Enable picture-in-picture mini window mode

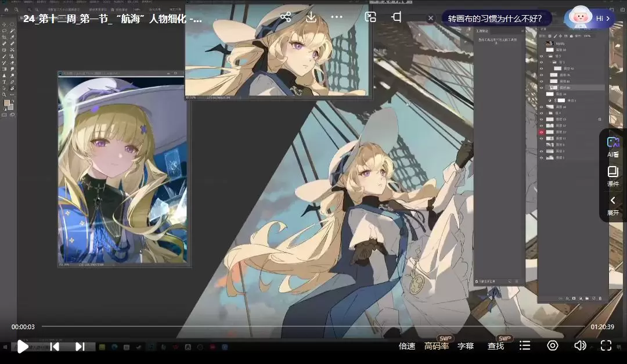pyautogui.click(x=370, y=17)
